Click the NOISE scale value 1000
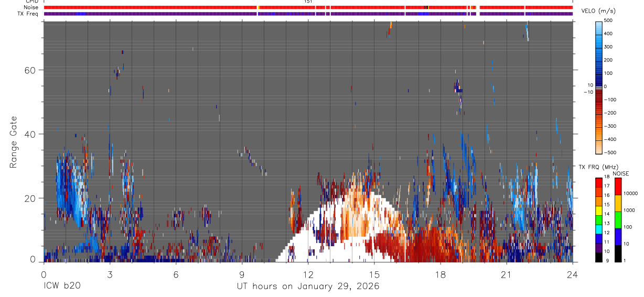Image resolution: width=644 pixels, height=297 pixels. point(629,210)
